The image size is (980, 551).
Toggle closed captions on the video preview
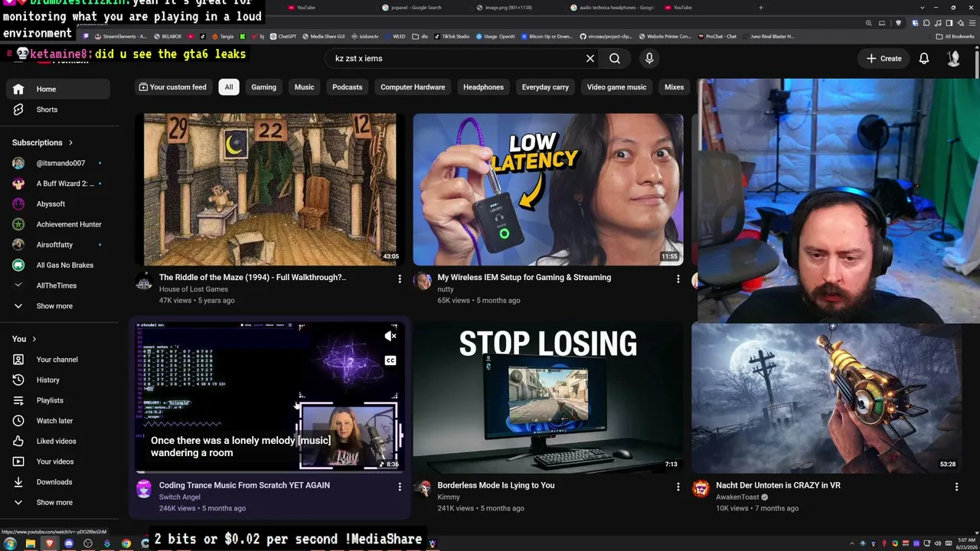coord(390,360)
